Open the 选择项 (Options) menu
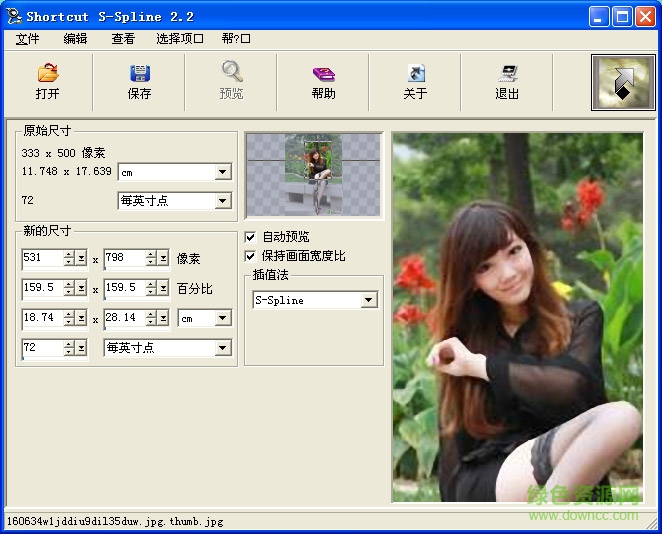Screen dimensions: 662x534 click(x=180, y=39)
